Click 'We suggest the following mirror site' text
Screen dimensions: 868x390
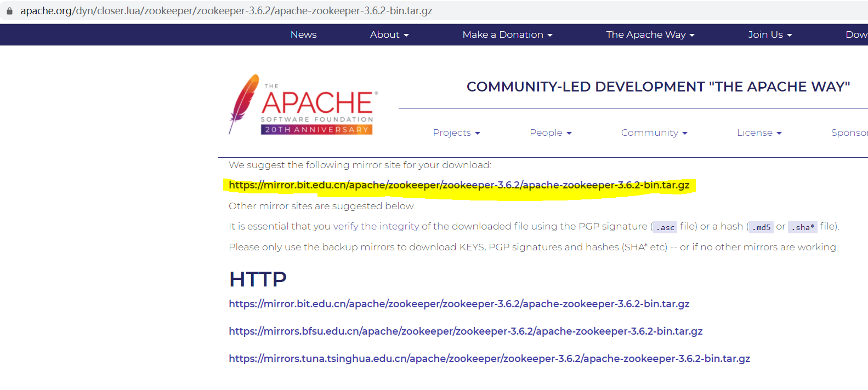coord(360,165)
